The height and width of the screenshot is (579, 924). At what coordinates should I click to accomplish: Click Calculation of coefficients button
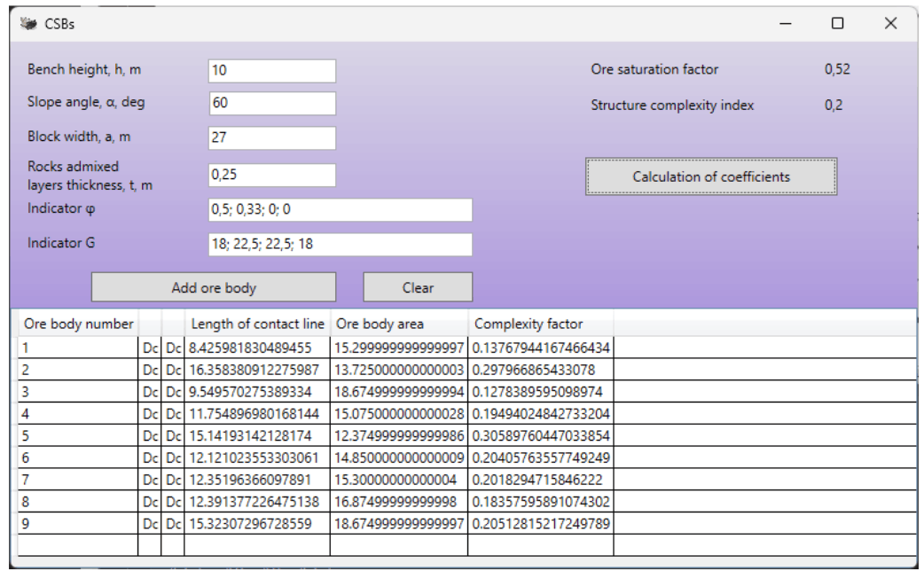click(x=710, y=176)
